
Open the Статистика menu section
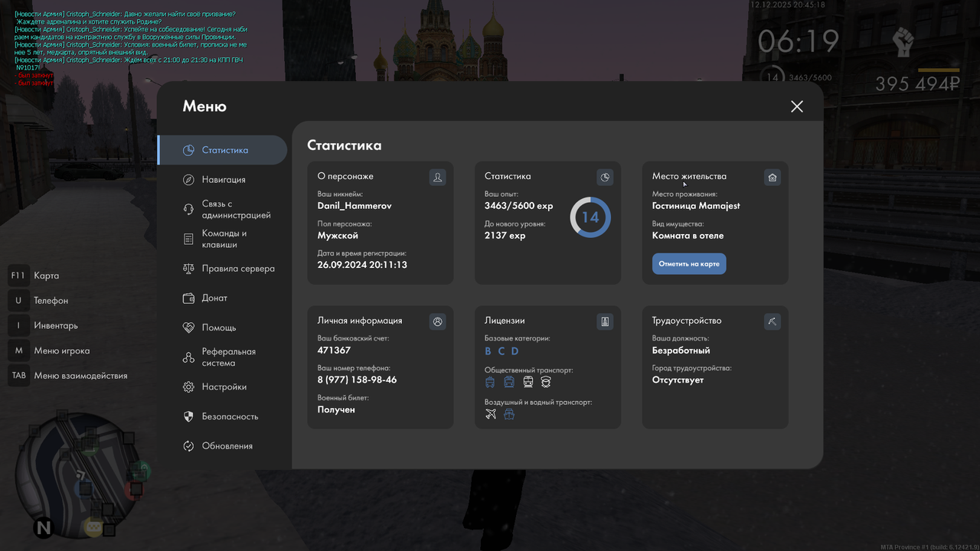coord(222,150)
